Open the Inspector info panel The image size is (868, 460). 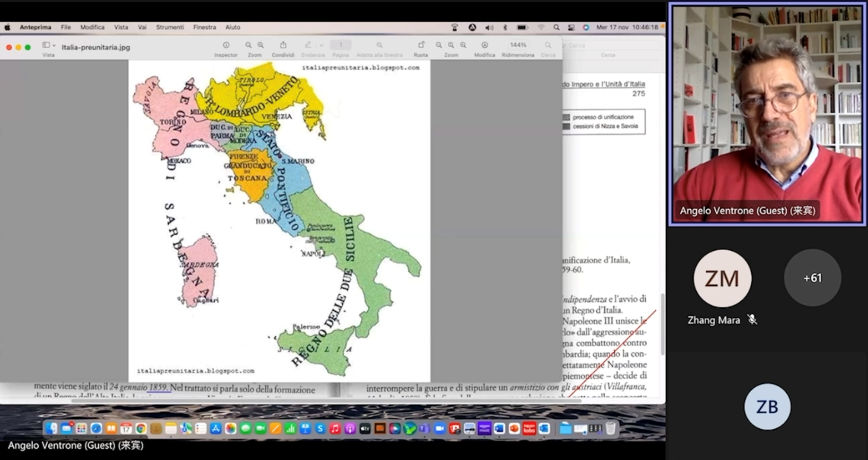coord(226,45)
